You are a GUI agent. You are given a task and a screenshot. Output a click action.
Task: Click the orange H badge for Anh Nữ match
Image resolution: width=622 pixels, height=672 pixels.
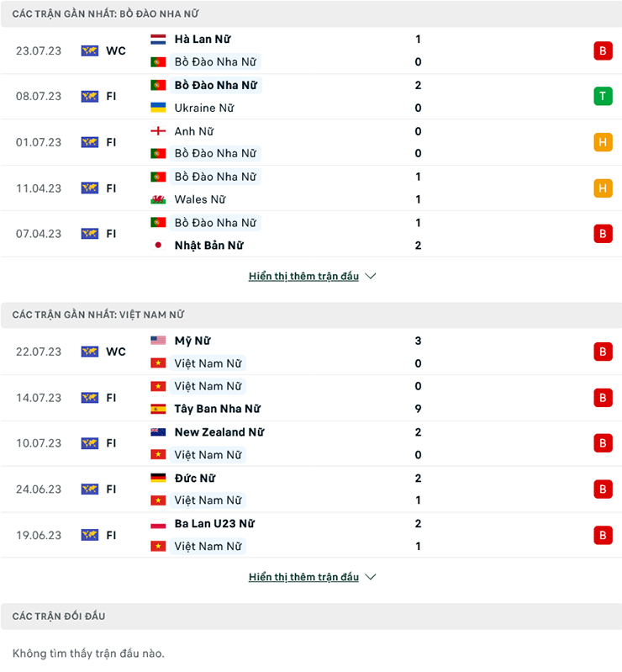point(603,142)
